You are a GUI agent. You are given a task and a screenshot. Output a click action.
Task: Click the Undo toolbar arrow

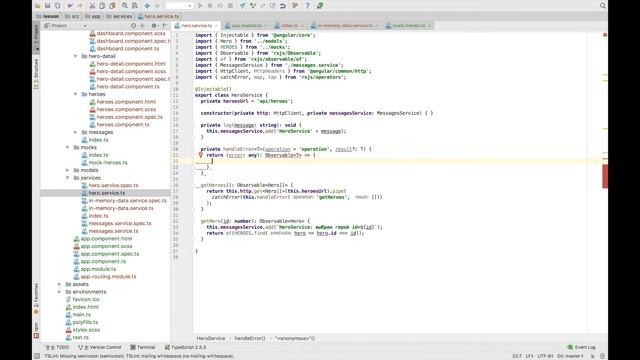pos(70,6)
